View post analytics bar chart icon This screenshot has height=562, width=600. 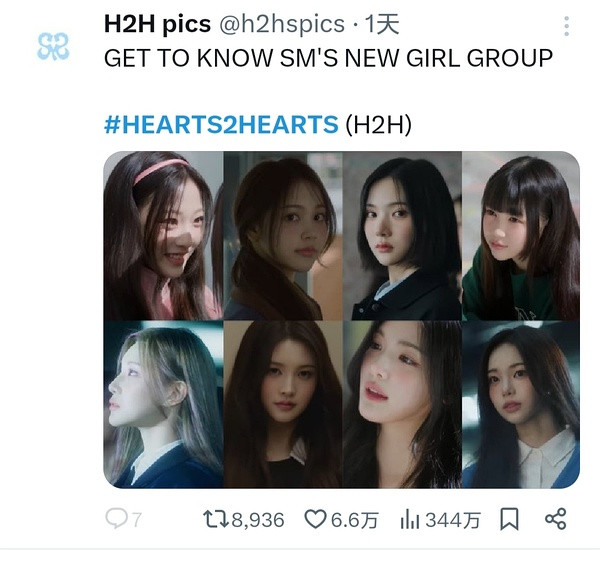[410, 520]
